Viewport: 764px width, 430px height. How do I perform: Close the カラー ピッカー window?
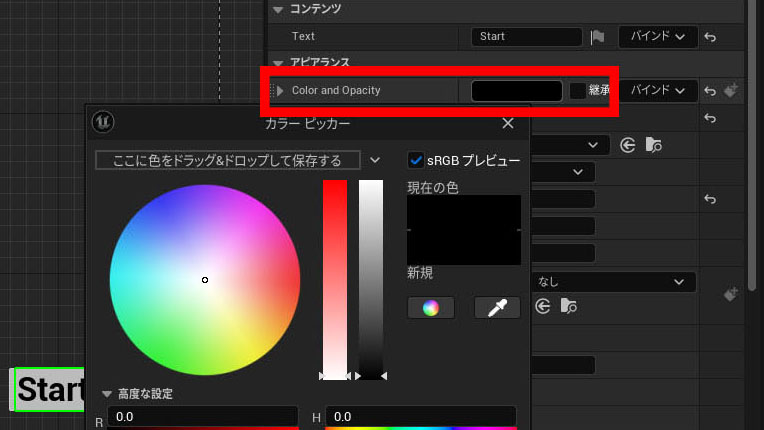(508, 123)
